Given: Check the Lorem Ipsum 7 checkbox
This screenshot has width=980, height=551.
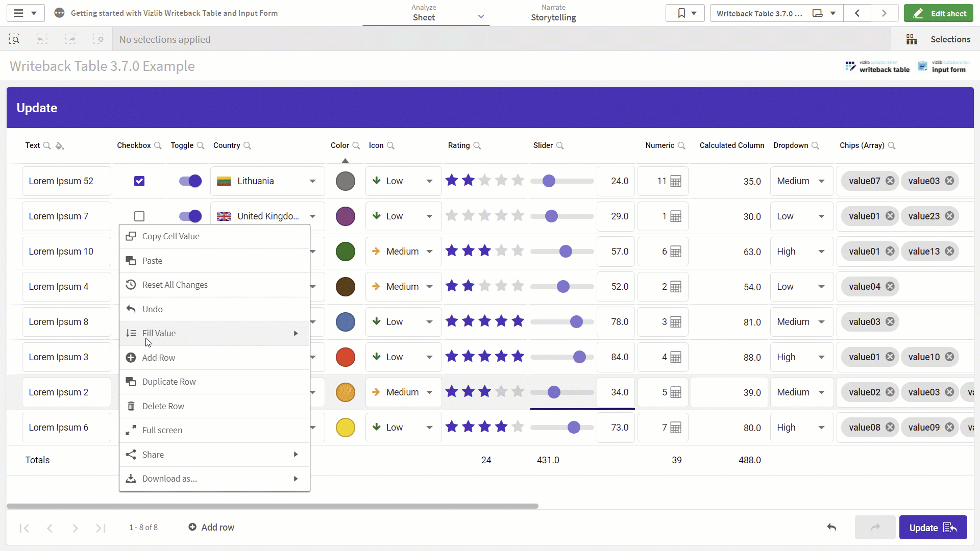Looking at the screenshot, I should tap(139, 216).
